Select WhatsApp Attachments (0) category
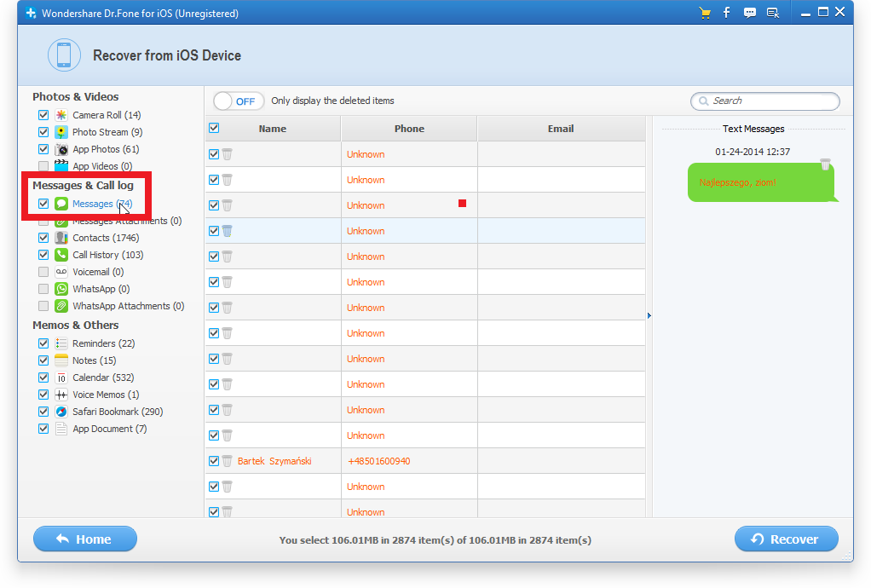Viewport: 871px width, 588px height. [129, 306]
